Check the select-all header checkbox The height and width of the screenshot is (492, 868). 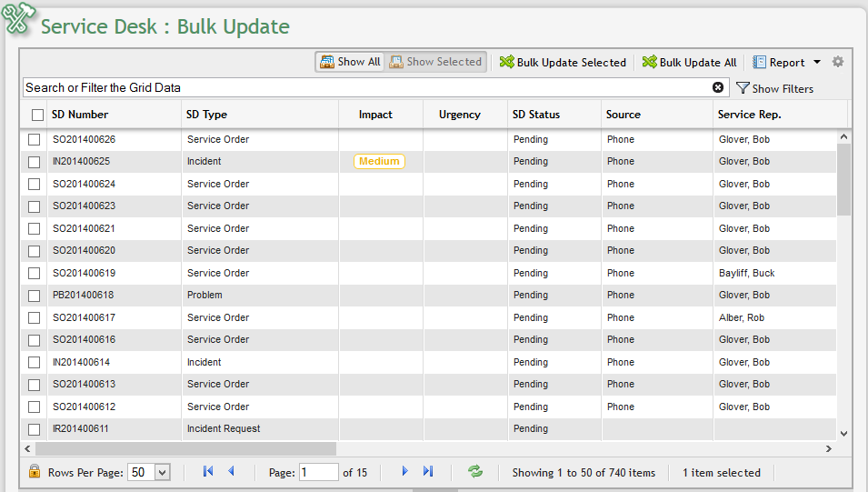click(x=37, y=115)
